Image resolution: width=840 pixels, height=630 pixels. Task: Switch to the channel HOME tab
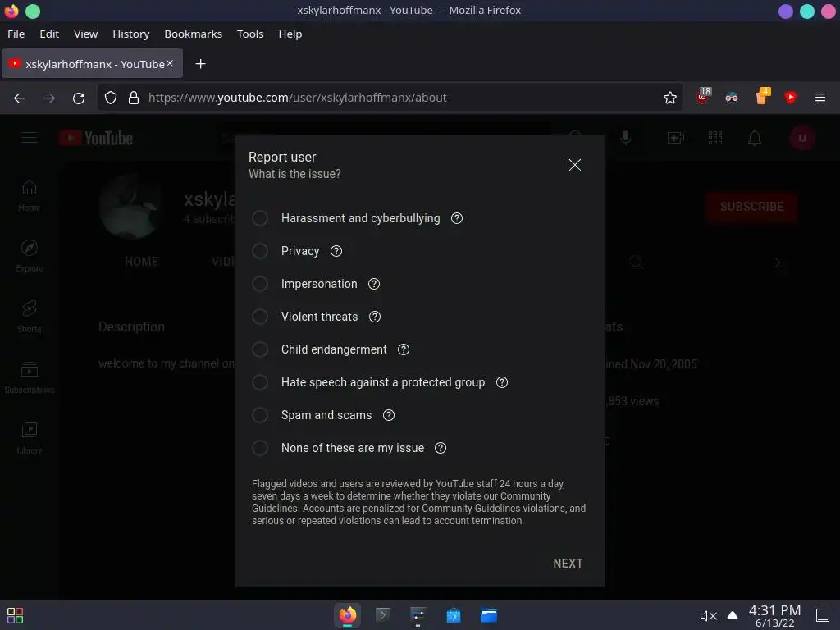pos(141,262)
